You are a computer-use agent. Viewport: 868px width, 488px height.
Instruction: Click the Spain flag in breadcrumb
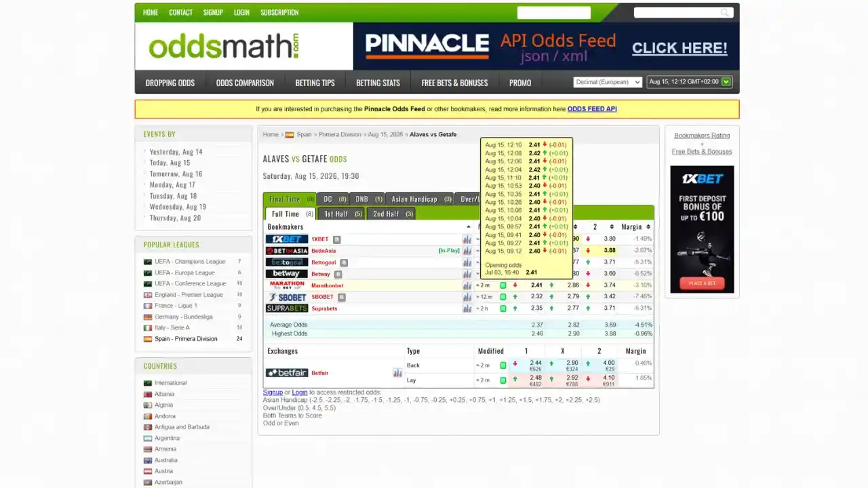tap(290, 135)
